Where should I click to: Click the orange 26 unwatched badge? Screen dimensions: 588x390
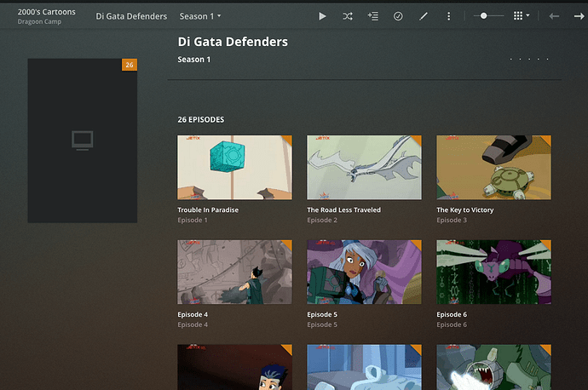[x=130, y=65]
